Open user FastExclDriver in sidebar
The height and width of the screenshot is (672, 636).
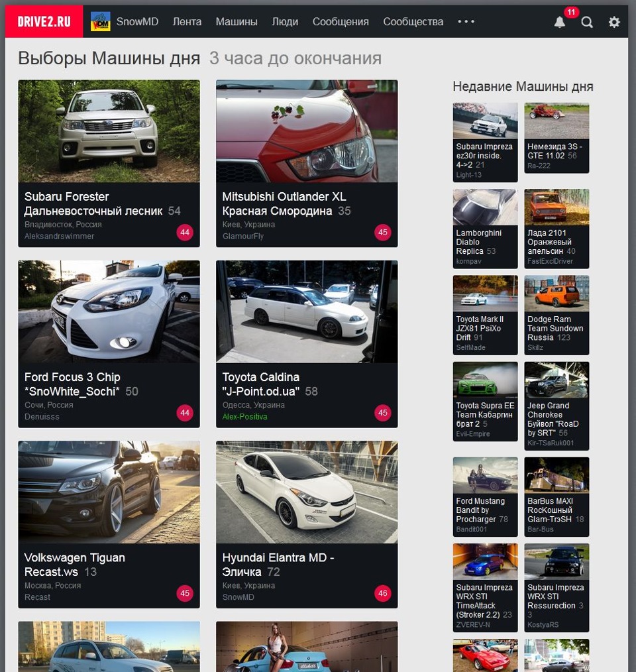pyautogui.click(x=550, y=261)
